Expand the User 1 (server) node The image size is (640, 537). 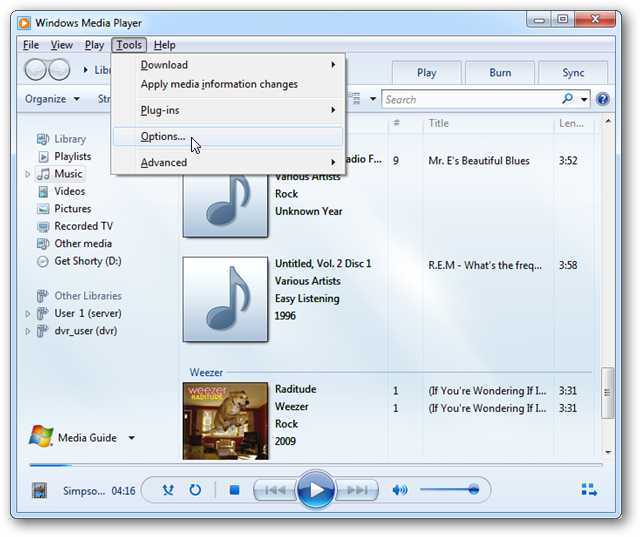(x=28, y=314)
